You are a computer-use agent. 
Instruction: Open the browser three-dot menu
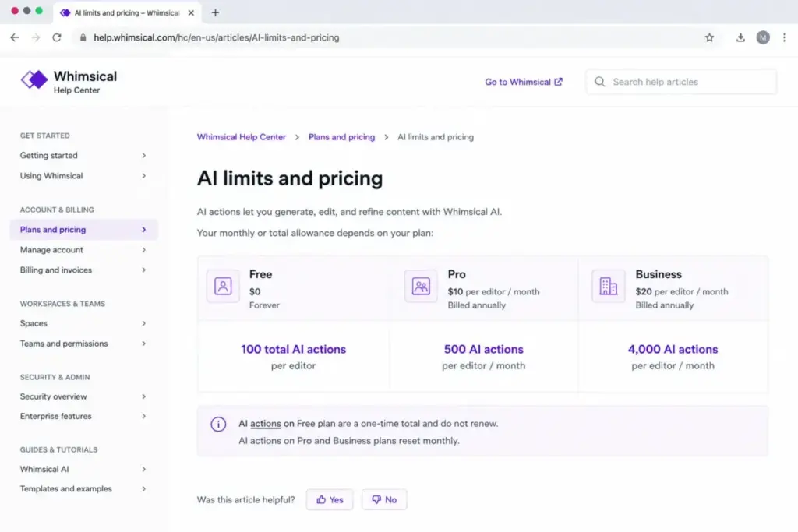784,37
